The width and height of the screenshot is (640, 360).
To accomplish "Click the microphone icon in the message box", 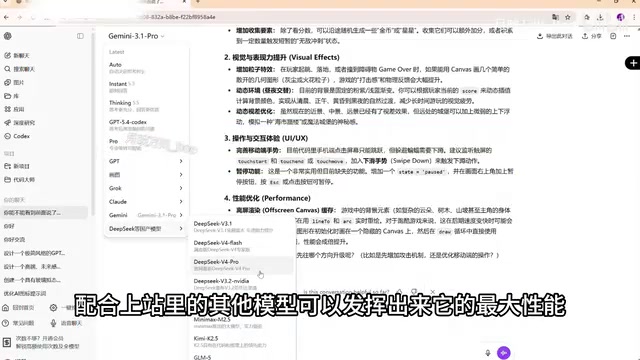I will pos(488,353).
